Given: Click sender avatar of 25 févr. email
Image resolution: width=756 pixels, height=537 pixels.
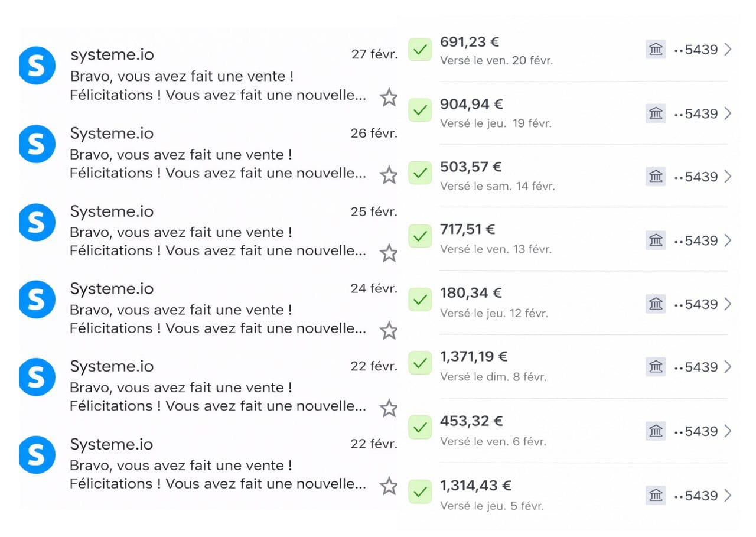Looking at the screenshot, I should pos(37,222).
